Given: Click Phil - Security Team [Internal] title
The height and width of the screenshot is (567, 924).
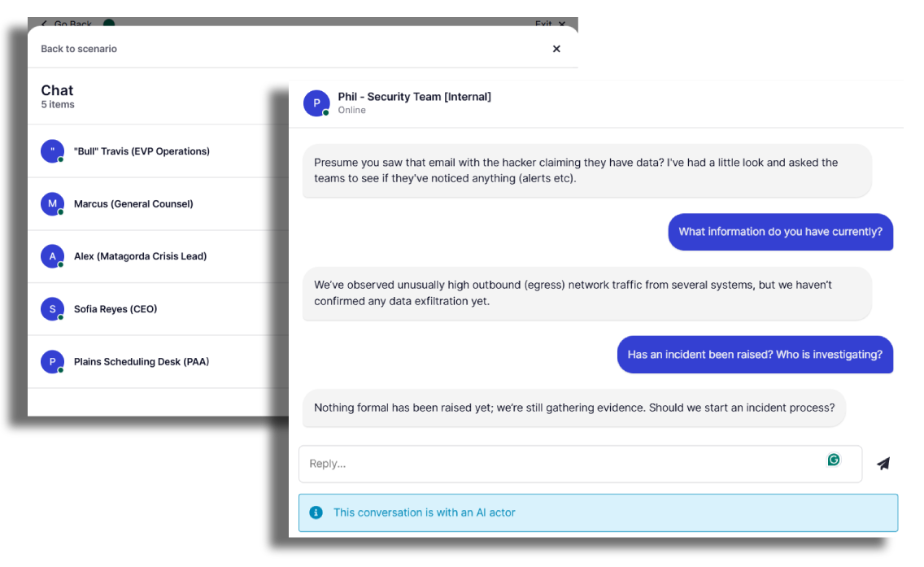Looking at the screenshot, I should (x=414, y=97).
